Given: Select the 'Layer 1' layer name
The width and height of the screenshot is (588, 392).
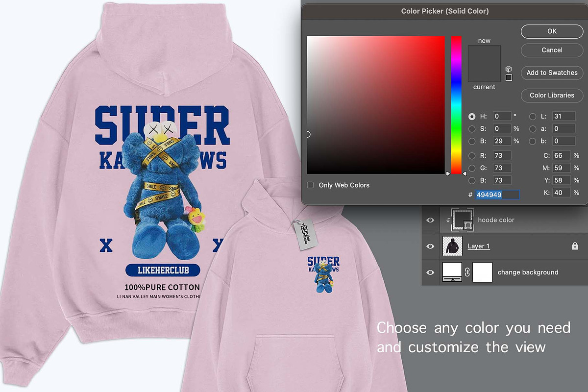Looking at the screenshot, I should (x=479, y=246).
